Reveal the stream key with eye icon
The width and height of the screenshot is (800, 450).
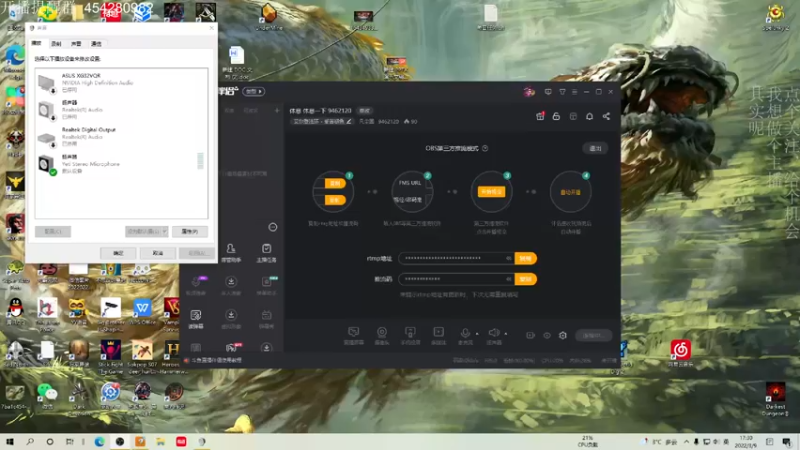(509, 279)
